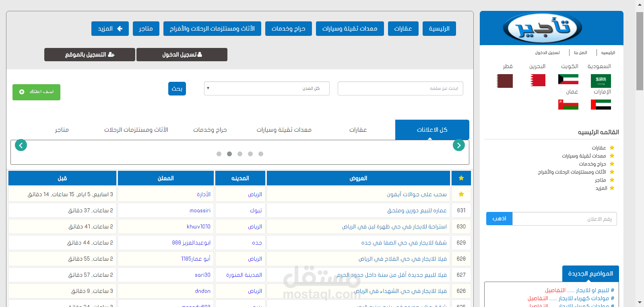
Task: Open advertiser moassiri profile link
Action: pyautogui.click(x=200, y=210)
